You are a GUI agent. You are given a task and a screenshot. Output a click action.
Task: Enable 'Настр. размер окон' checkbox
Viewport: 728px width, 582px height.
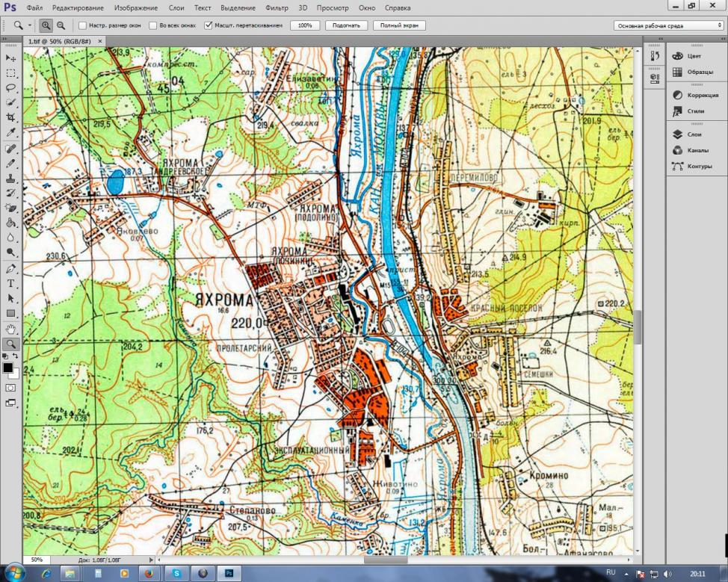click(82, 25)
